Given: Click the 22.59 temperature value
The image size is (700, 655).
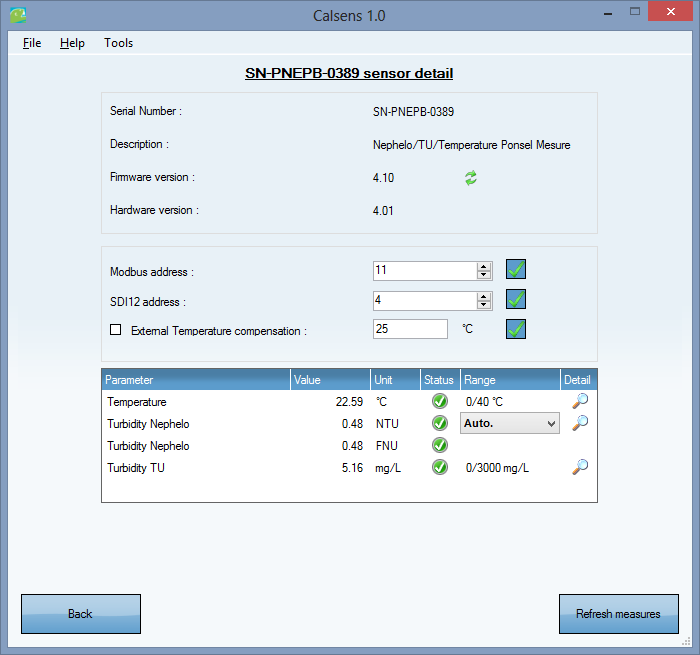Looking at the screenshot, I should point(349,402).
